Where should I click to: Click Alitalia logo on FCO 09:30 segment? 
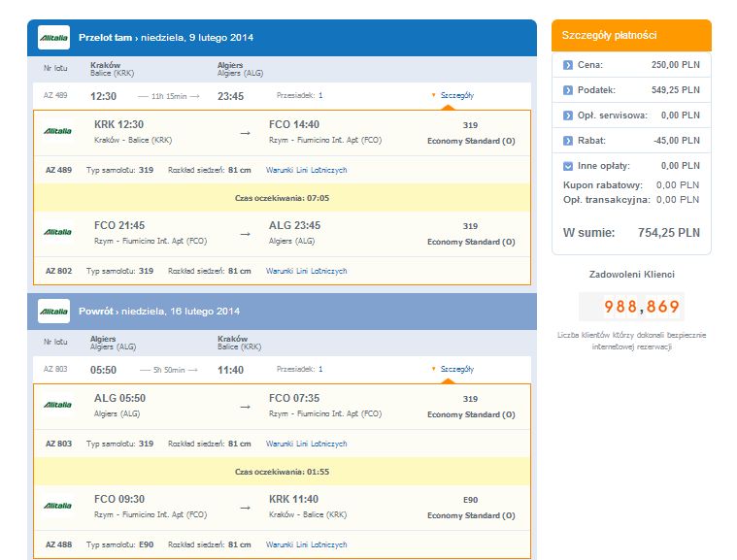pyautogui.click(x=58, y=506)
